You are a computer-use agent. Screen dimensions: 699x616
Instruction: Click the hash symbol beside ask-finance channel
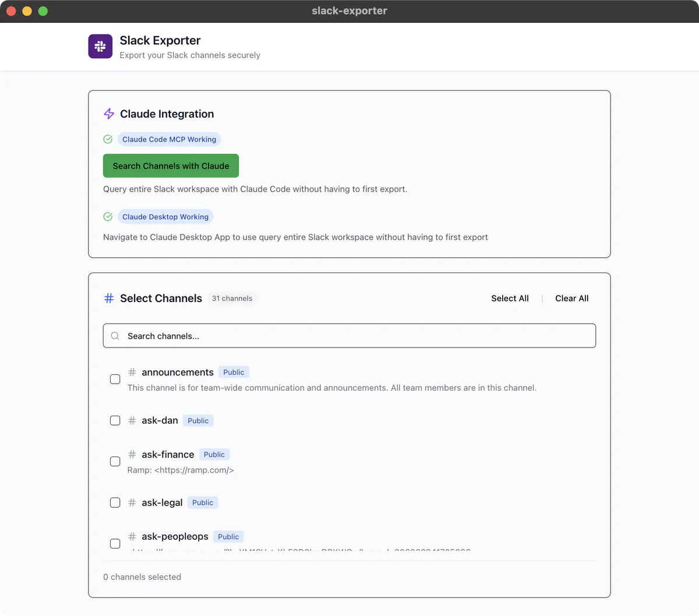pos(132,454)
